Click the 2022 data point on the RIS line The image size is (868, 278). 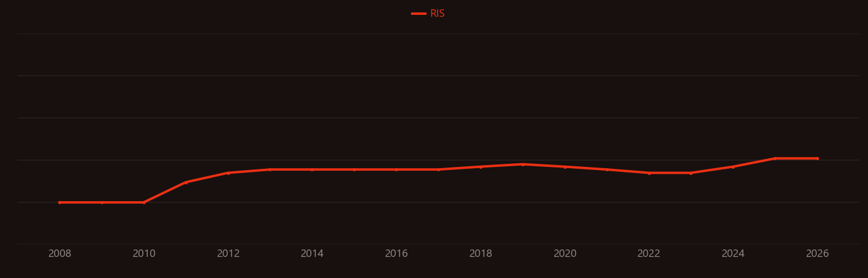click(649, 173)
